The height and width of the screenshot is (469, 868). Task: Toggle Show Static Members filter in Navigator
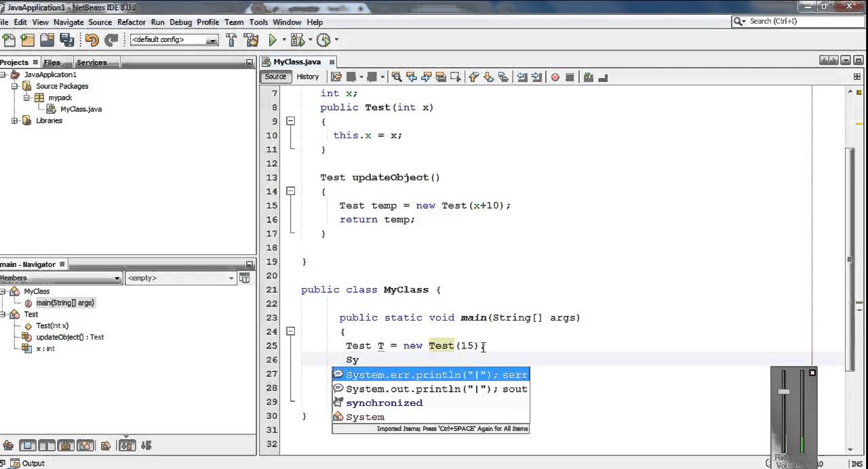(x=47, y=445)
